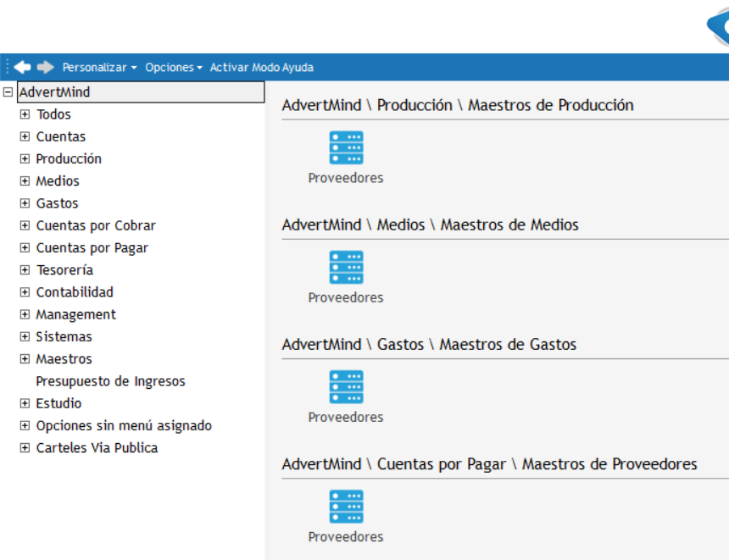Screen dimensions: 729x560
Task: Expand the Cuentas por Cobrar node
Action: (x=25, y=225)
